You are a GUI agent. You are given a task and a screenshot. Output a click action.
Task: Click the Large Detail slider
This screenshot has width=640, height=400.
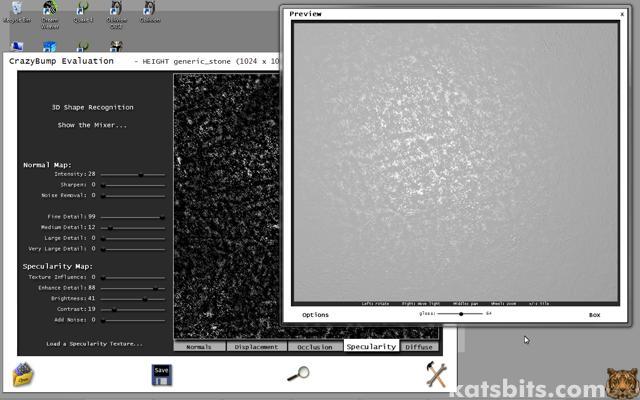133,238
